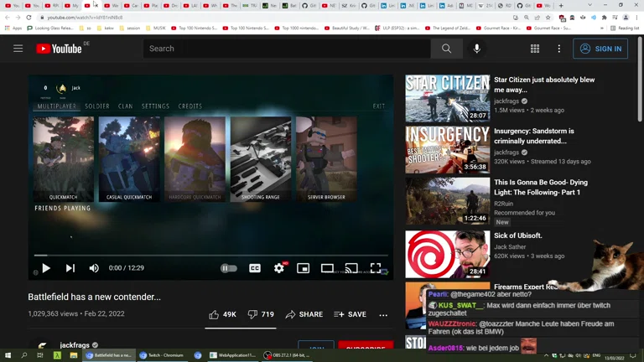Share this video
Screen dimensions: 644x362
[304, 314]
